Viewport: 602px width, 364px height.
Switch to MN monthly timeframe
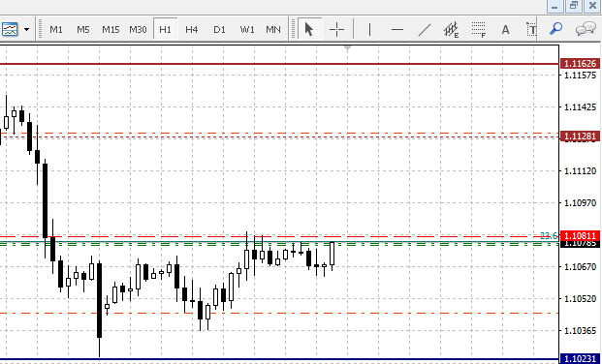273,29
